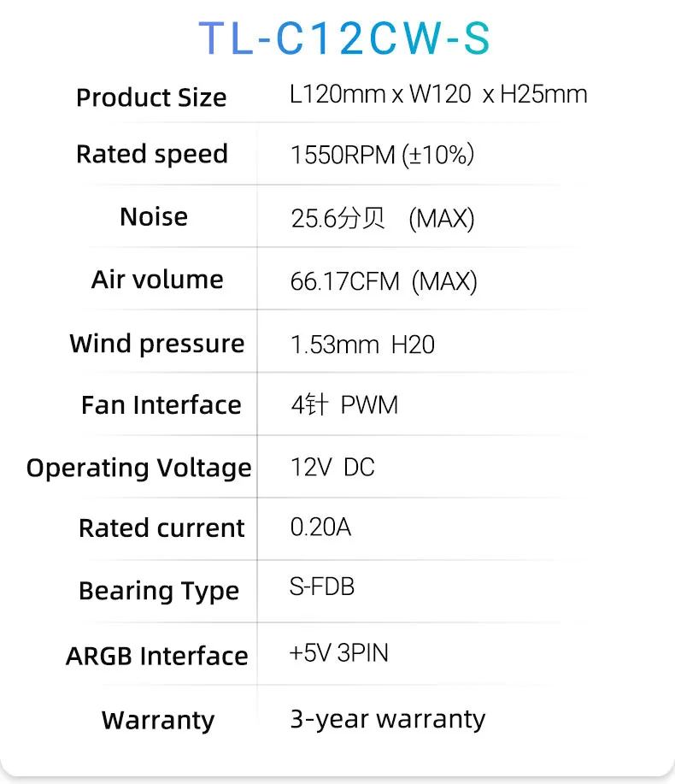This screenshot has width=675, height=784.
Task: Select the Rated speed label
Action: [x=152, y=155]
